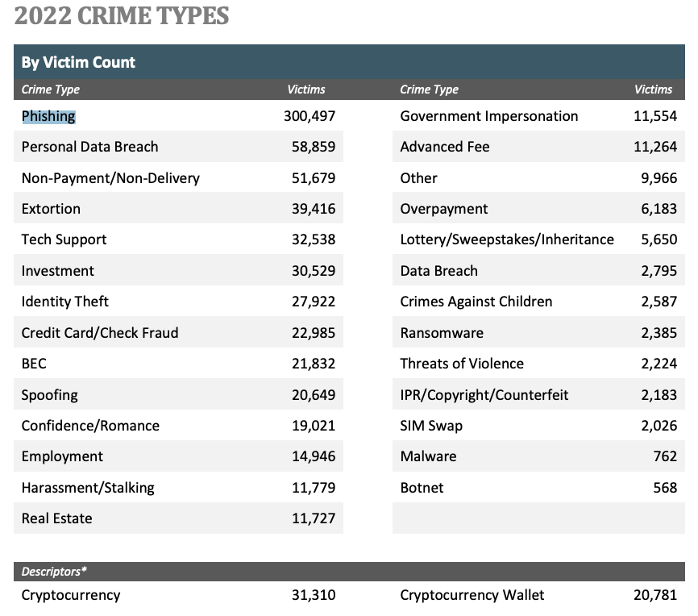Select the Botnet victim count 568
This screenshot has height=616, width=698.
tap(665, 488)
